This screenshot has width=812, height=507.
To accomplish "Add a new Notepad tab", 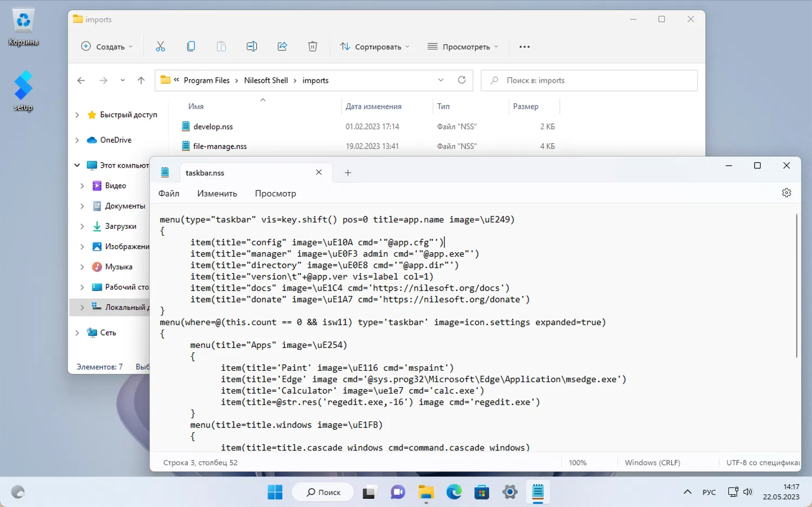I will (348, 173).
